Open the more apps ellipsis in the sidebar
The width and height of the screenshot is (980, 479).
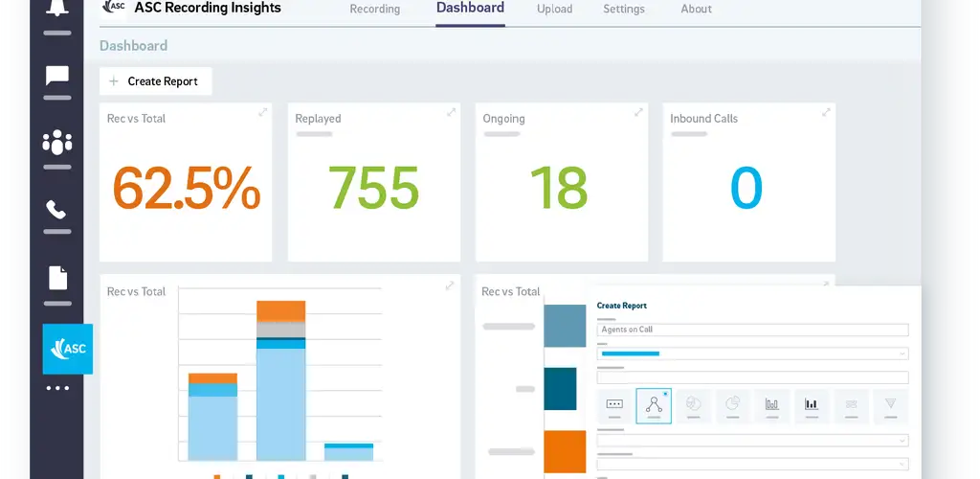tap(57, 389)
